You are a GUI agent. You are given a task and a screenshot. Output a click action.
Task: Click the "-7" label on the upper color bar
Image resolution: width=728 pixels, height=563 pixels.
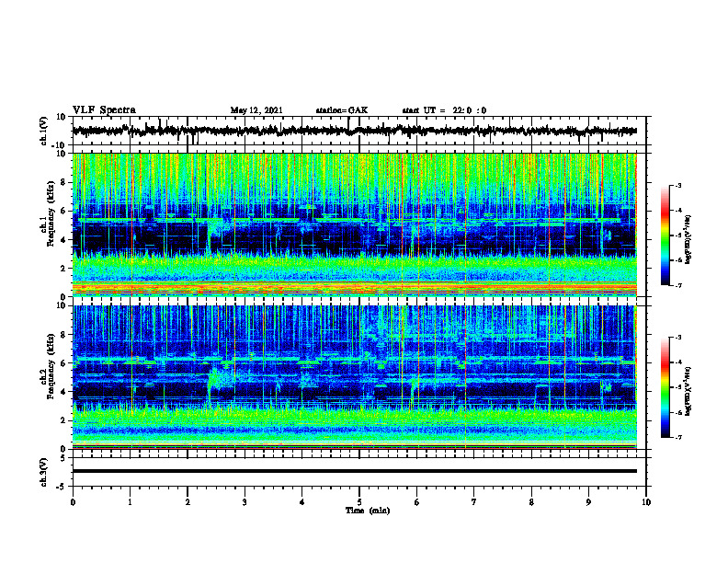[678, 285]
